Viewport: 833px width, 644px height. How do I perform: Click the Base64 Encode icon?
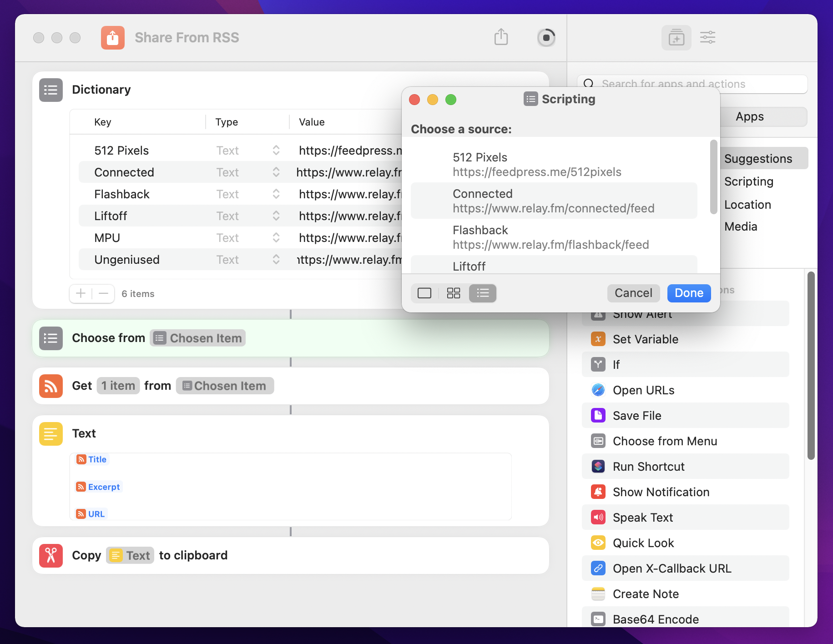[x=598, y=619]
